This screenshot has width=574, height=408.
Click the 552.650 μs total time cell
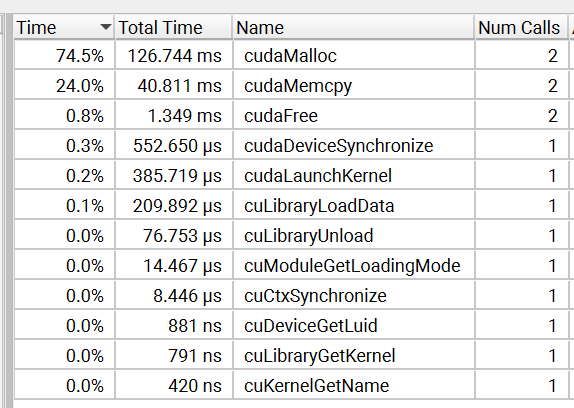[174, 146]
